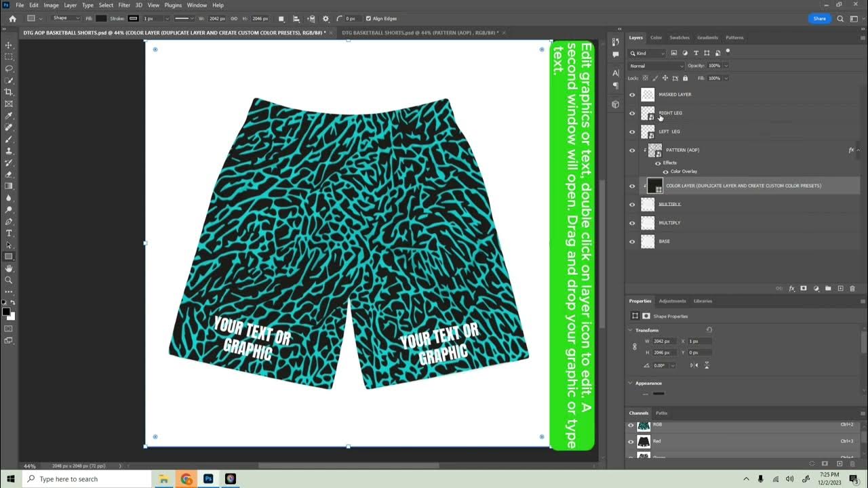The width and height of the screenshot is (868, 488).
Task: Click the Fill color swatch in options bar
Action: coord(101,18)
